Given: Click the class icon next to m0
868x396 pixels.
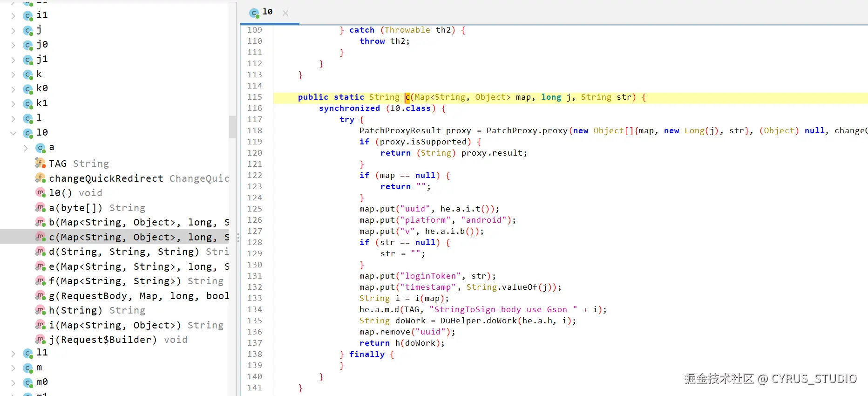Looking at the screenshot, I should click(x=28, y=383).
